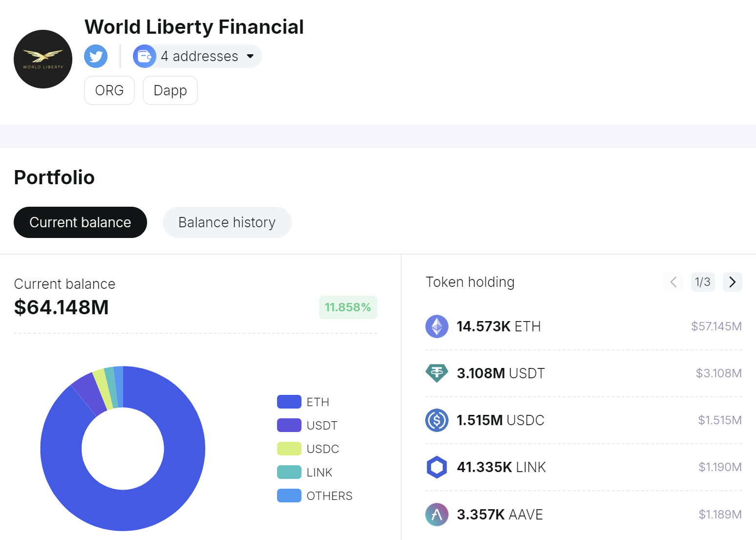Select the Current balance tab
756x540 pixels.
pyautogui.click(x=80, y=222)
